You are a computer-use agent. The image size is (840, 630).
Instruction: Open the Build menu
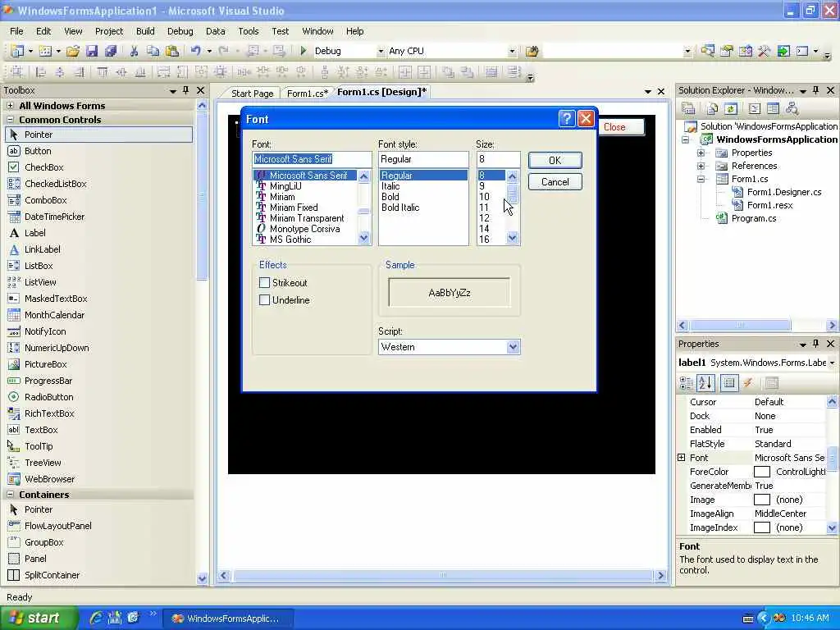[x=145, y=31]
